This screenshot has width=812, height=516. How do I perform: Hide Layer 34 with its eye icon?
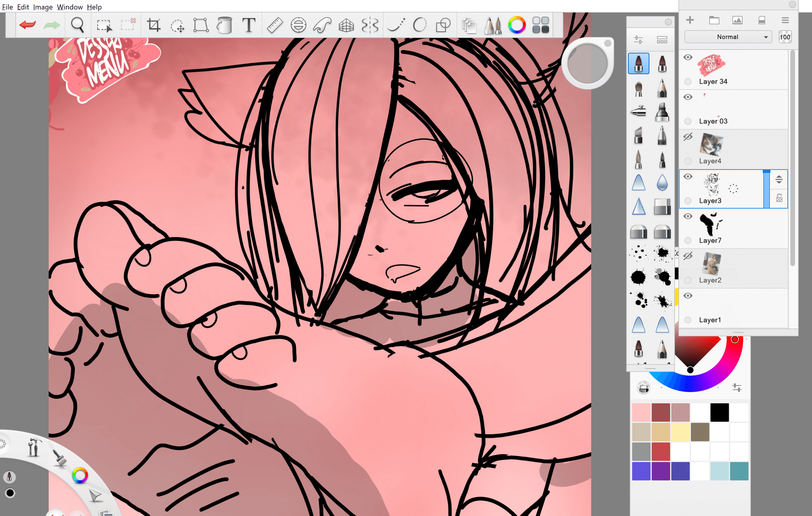(688, 57)
